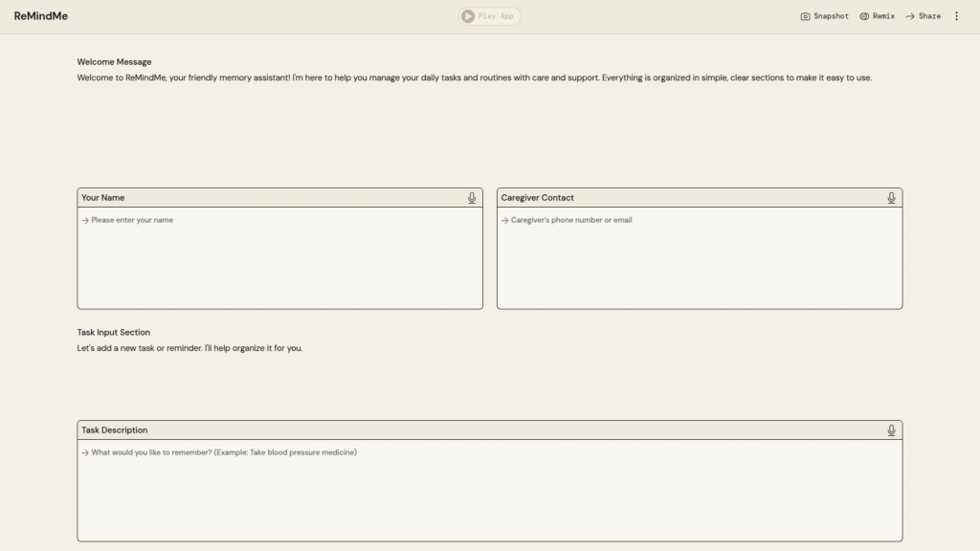980x551 pixels.
Task: Click the 'Welcome to ReMindMe' paragraph text
Action: tap(474, 77)
